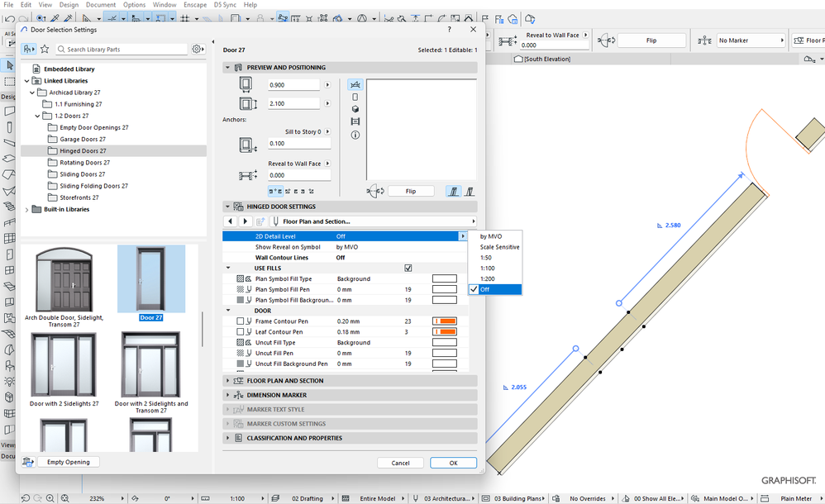The width and height of the screenshot is (825, 504).
Task: Toggle folder view icon in library browser
Action: (x=28, y=49)
